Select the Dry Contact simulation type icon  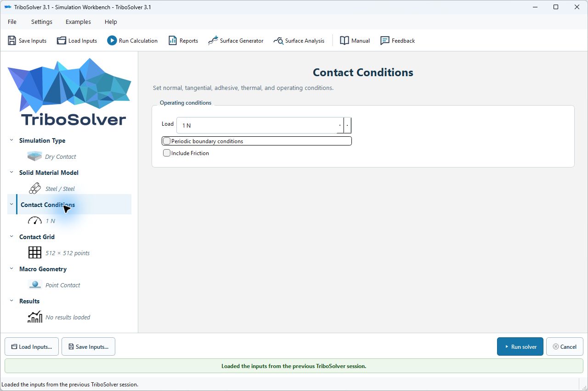pos(34,156)
